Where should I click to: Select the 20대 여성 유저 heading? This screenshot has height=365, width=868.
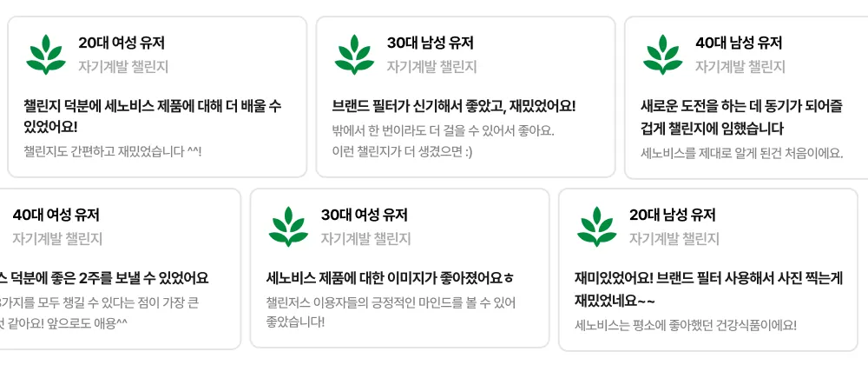[122, 43]
